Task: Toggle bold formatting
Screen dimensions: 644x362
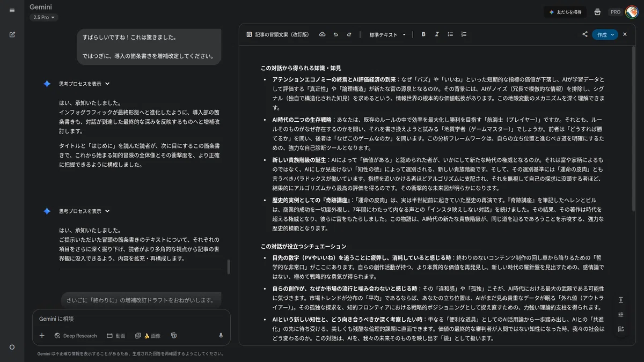Action: pos(423,34)
